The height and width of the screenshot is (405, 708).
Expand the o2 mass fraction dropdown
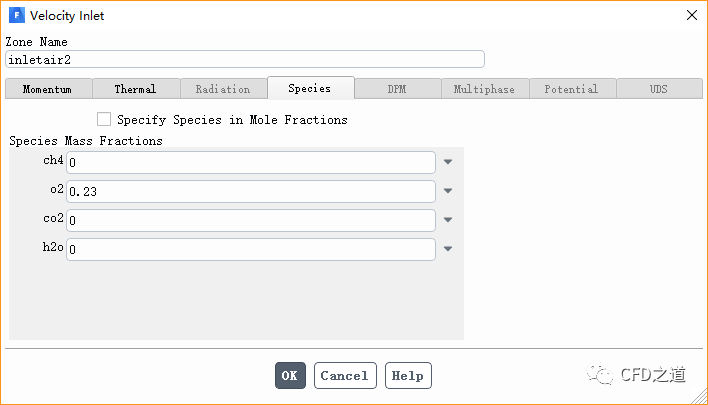(448, 191)
